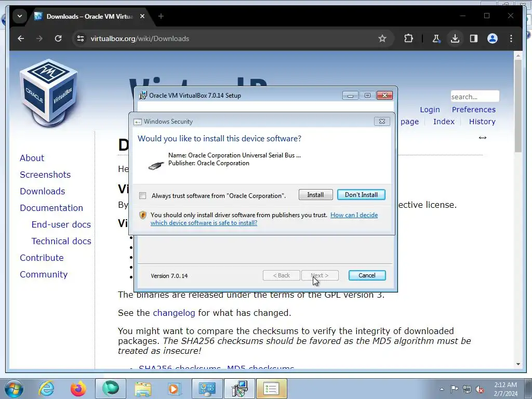Bookmark this page with the star icon
Viewport: 532px width, 399px height.
click(382, 38)
